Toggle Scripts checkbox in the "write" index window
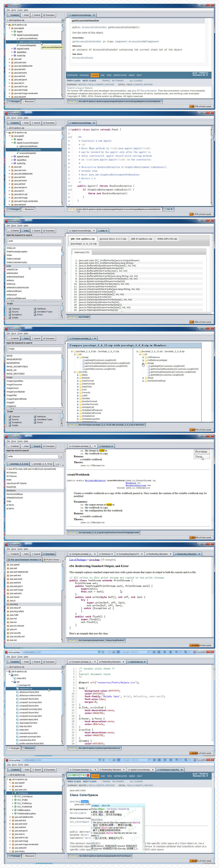 [x=10, y=317]
